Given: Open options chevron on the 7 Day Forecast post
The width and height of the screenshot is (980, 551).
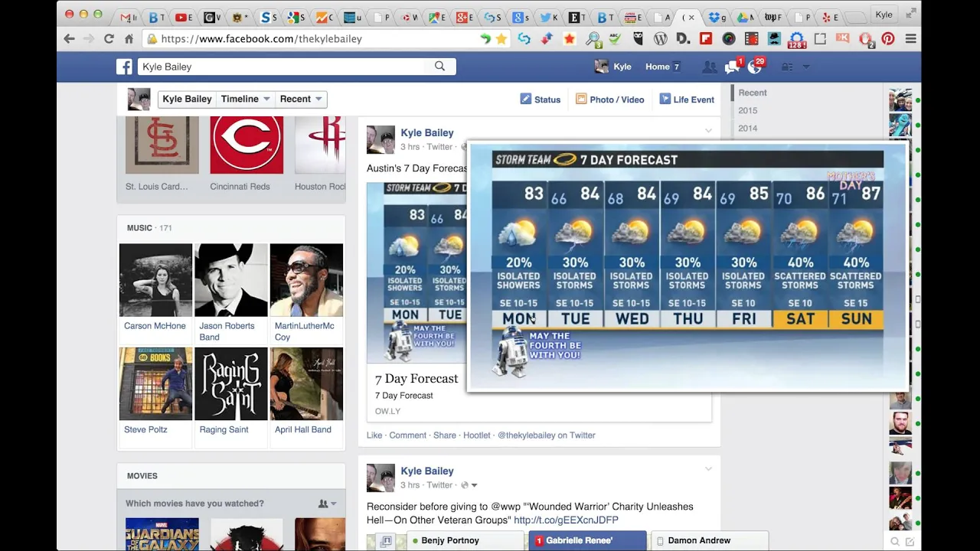Looking at the screenshot, I should pyautogui.click(x=708, y=131).
